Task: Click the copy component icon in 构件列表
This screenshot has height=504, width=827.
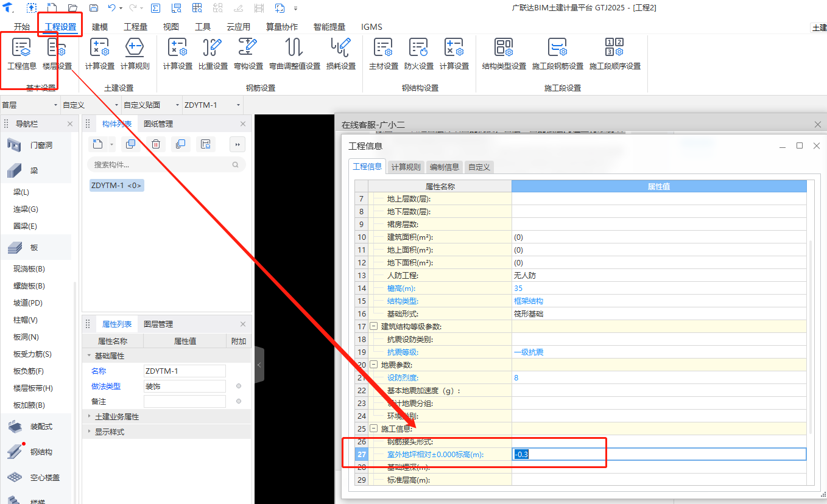Action: coord(130,144)
